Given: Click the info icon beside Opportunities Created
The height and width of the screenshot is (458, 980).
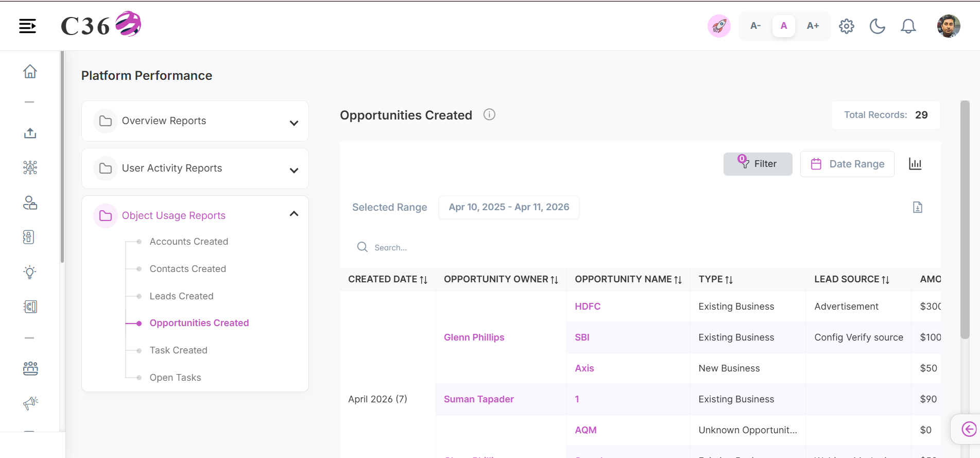Looking at the screenshot, I should (489, 114).
